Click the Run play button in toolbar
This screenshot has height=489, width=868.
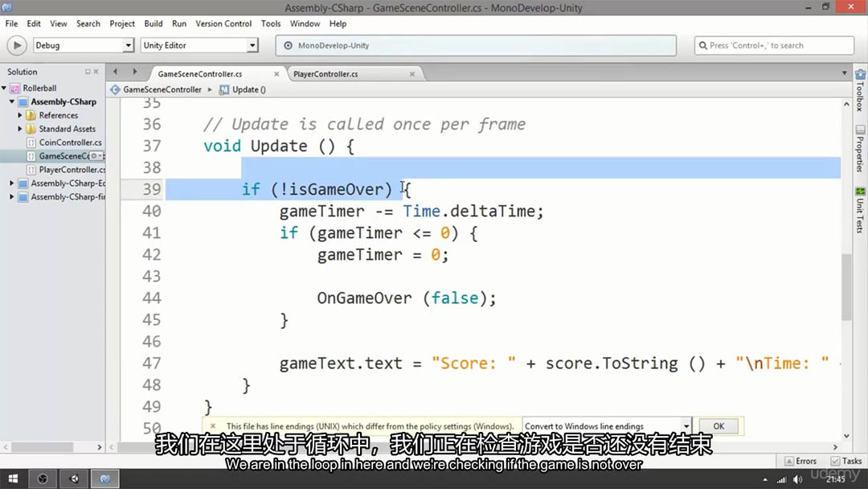coord(16,46)
